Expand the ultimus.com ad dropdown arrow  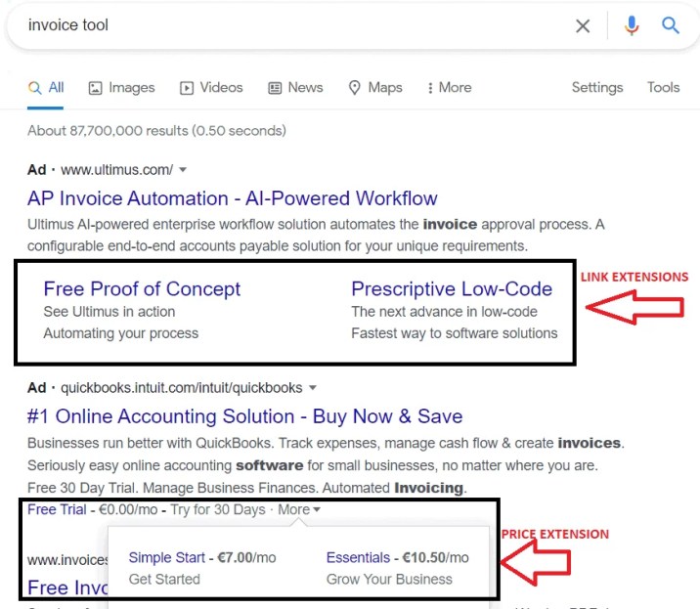[183, 170]
